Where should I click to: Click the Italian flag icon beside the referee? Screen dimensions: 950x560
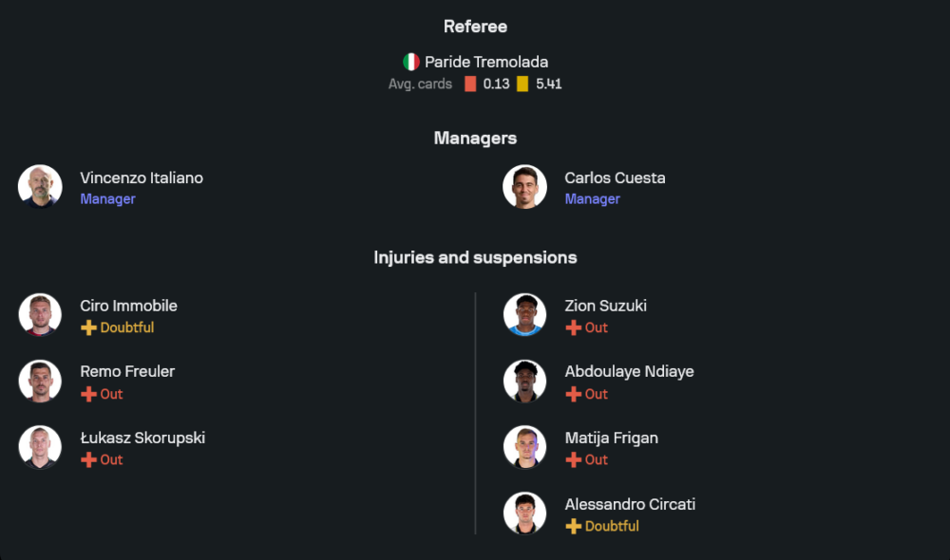point(411,62)
